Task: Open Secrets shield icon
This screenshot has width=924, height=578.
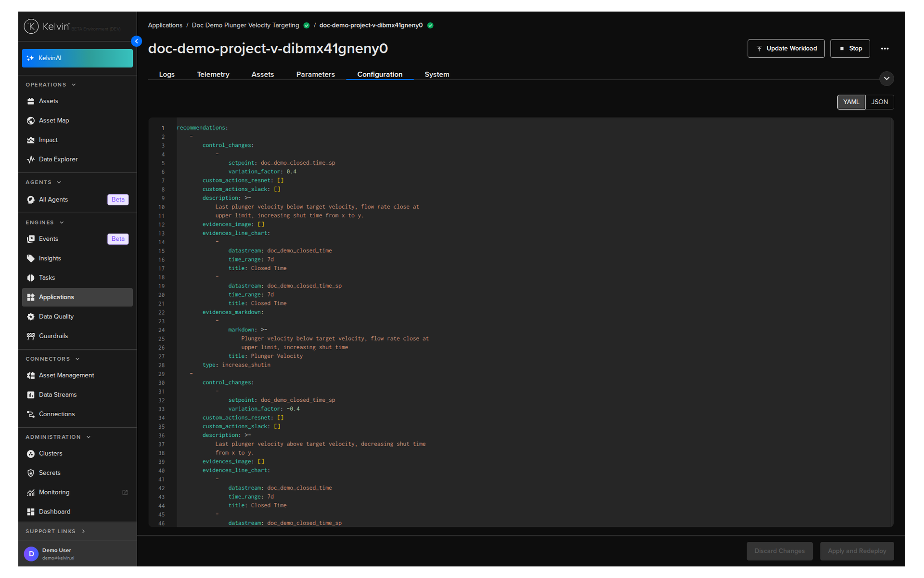Action: click(x=31, y=473)
